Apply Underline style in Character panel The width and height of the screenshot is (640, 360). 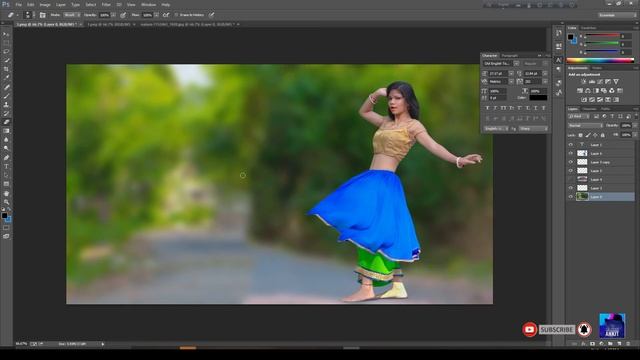[536, 108]
